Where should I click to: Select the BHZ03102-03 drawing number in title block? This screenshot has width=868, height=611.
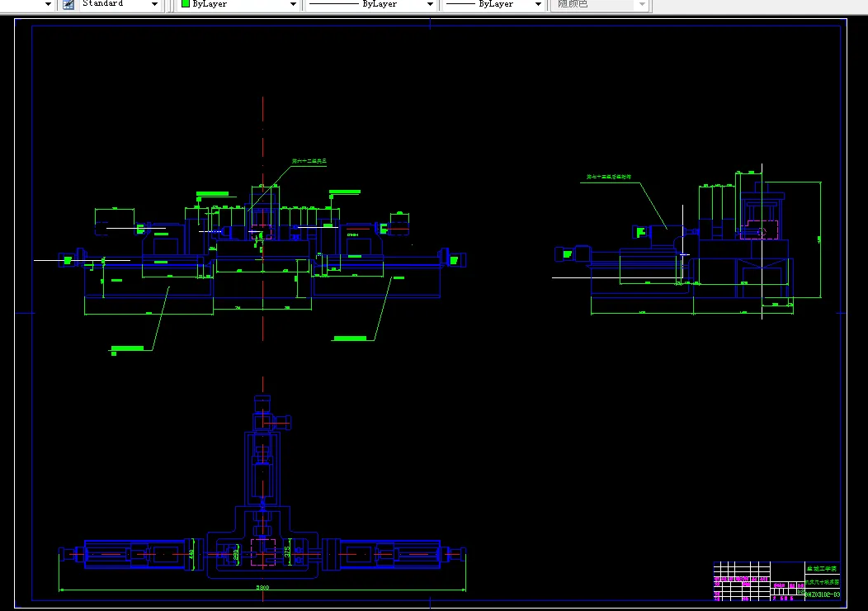tap(822, 594)
